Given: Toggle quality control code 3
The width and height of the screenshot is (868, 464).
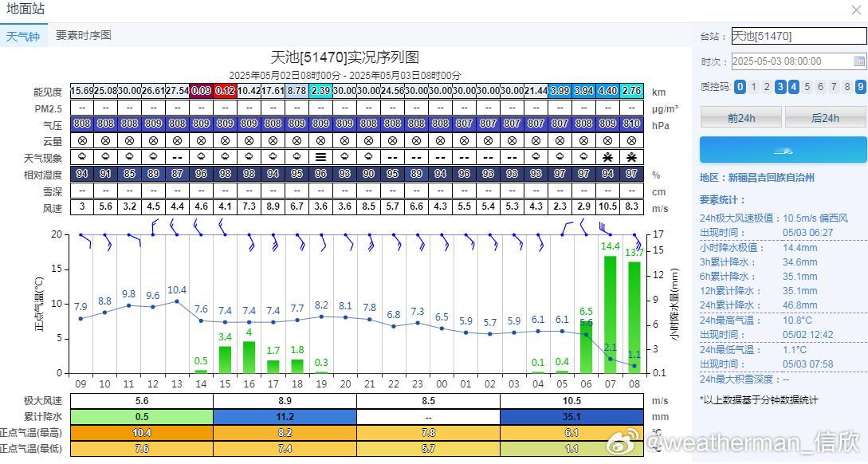Looking at the screenshot, I should pos(780,86).
